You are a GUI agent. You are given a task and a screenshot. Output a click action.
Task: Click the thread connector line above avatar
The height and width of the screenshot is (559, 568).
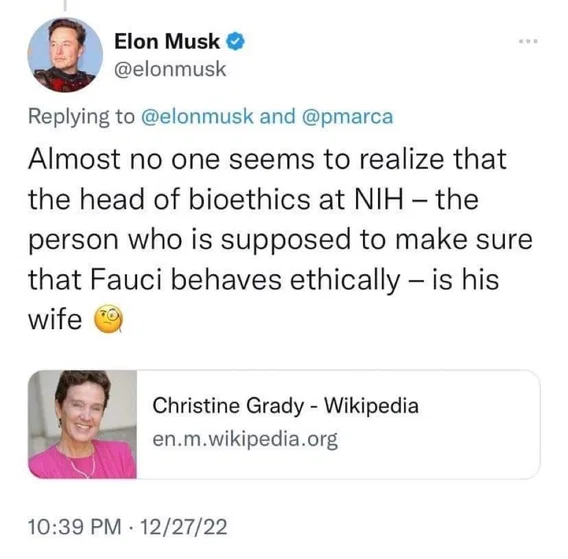(65, 5)
